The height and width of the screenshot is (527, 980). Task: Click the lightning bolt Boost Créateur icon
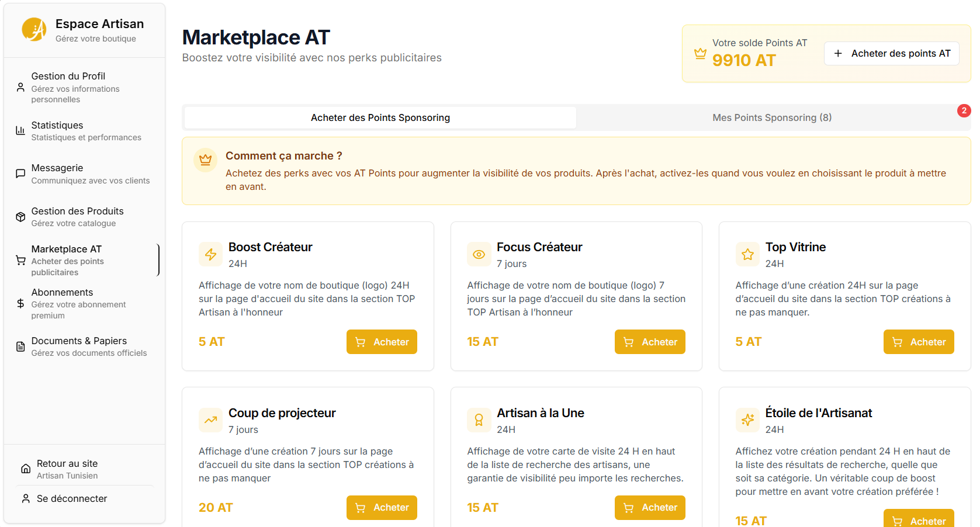coord(210,254)
